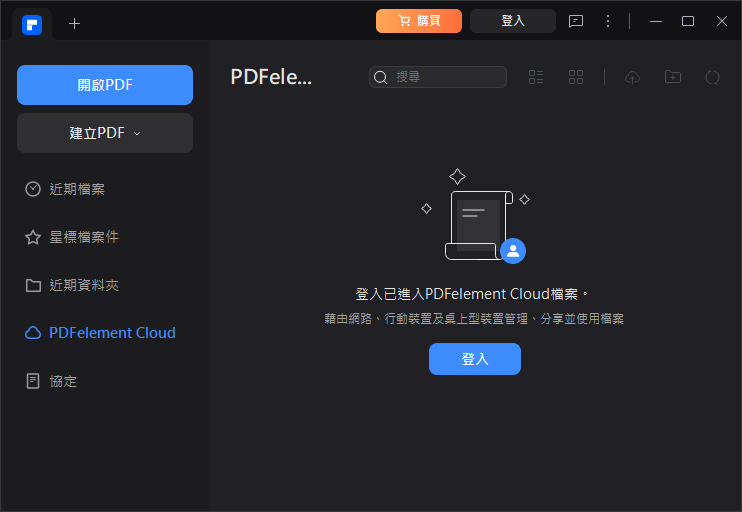Close the PDFelement window
This screenshot has height=512, width=742.
click(722, 21)
